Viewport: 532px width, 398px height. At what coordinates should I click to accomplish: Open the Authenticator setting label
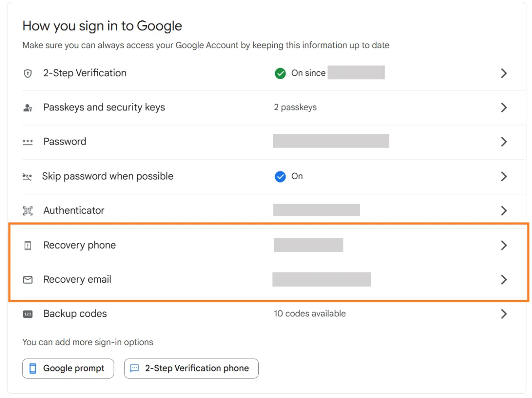coord(74,211)
